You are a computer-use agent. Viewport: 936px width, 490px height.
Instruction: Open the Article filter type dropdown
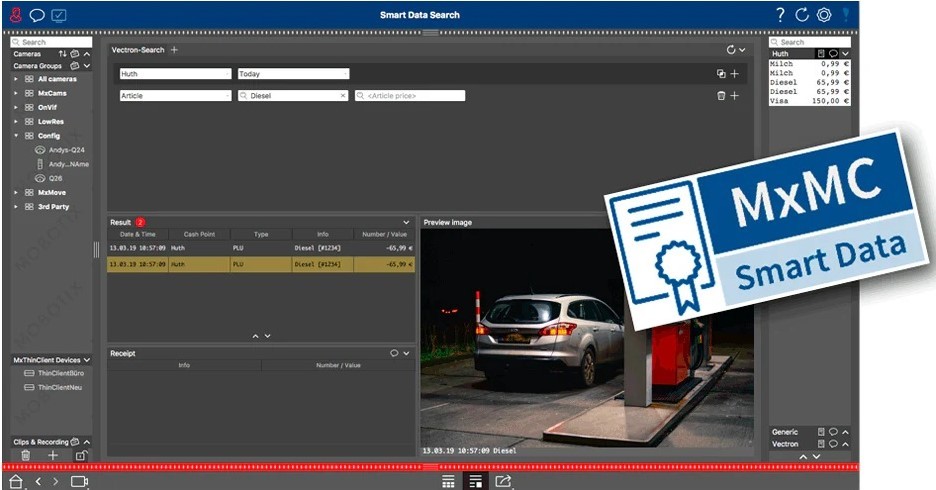pos(175,95)
